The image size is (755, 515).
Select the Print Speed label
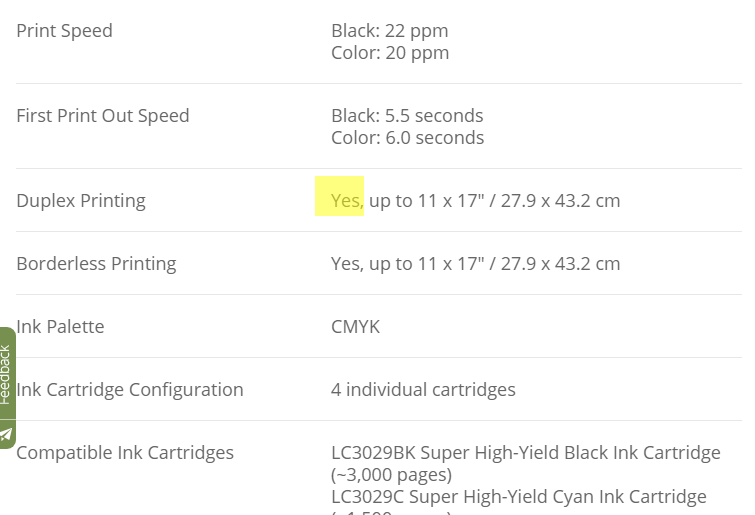[65, 31]
